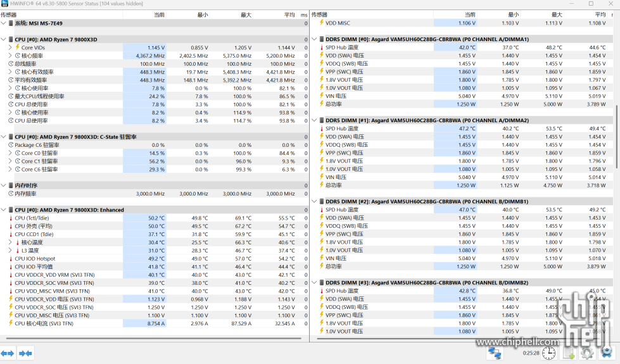Click the clock icon beside 平均有效频率

click(11, 80)
